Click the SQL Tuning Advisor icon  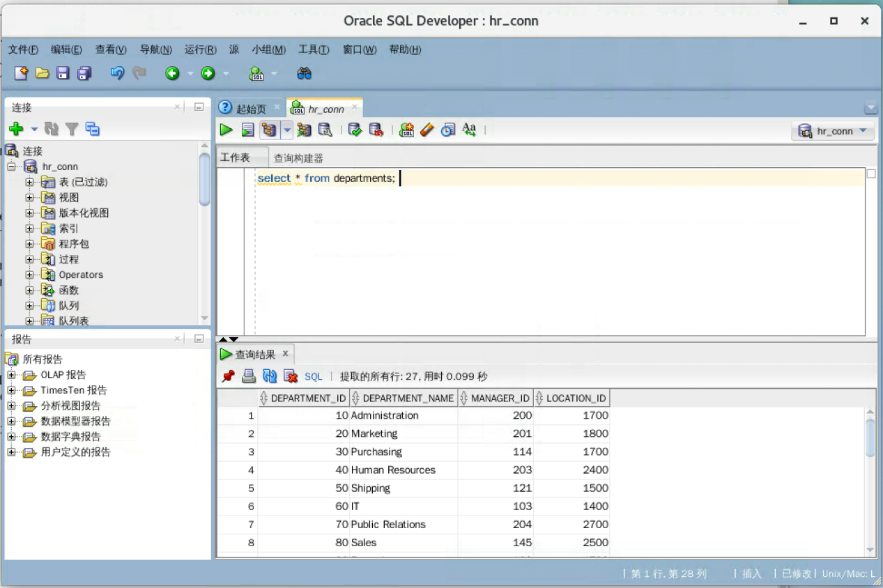[325, 130]
